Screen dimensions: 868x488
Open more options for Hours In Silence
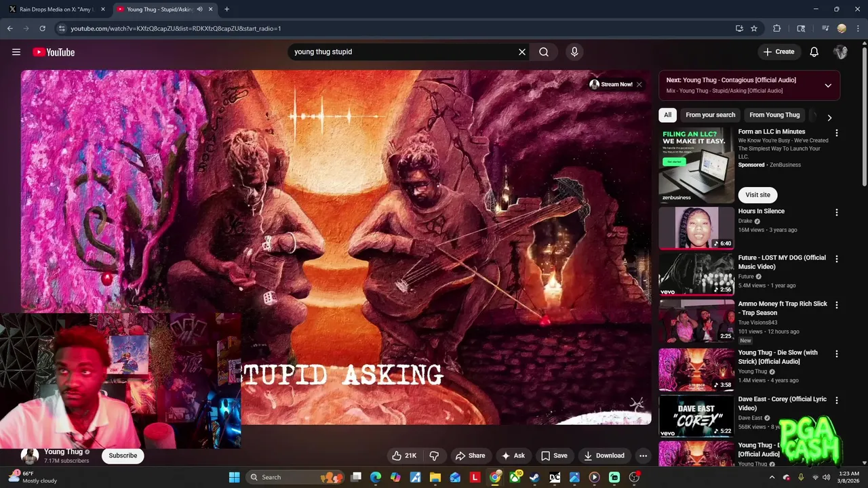pyautogui.click(x=836, y=213)
